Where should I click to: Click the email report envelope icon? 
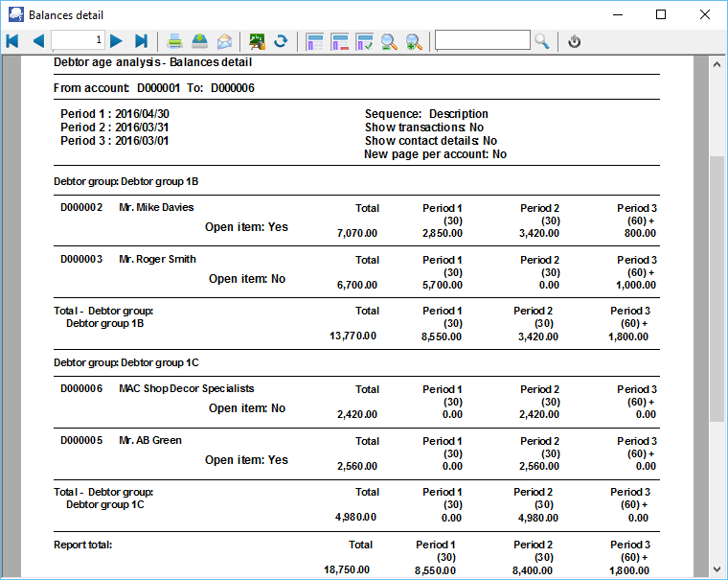pos(224,41)
